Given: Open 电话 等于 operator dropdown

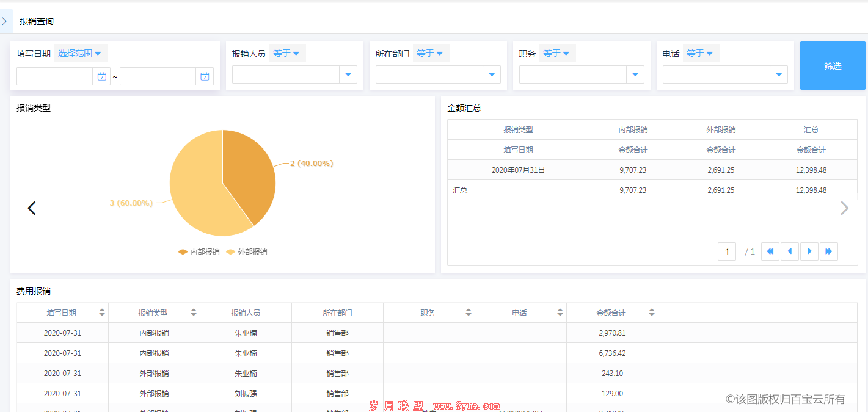Looking at the screenshot, I should (x=700, y=53).
